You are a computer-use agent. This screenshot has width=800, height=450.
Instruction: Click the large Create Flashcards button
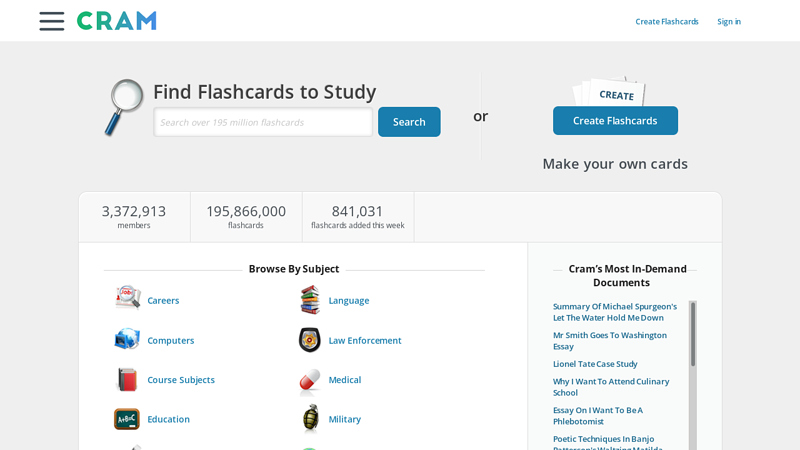tap(615, 121)
